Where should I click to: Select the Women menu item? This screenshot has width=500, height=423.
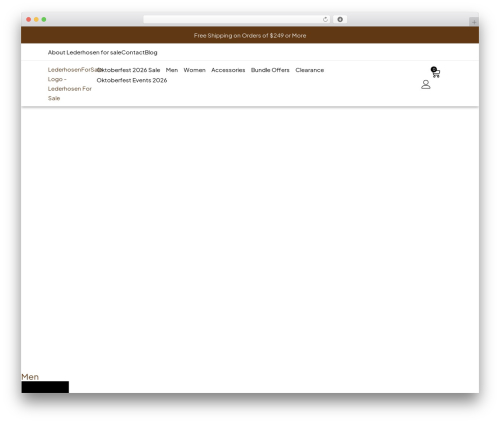pyautogui.click(x=194, y=70)
